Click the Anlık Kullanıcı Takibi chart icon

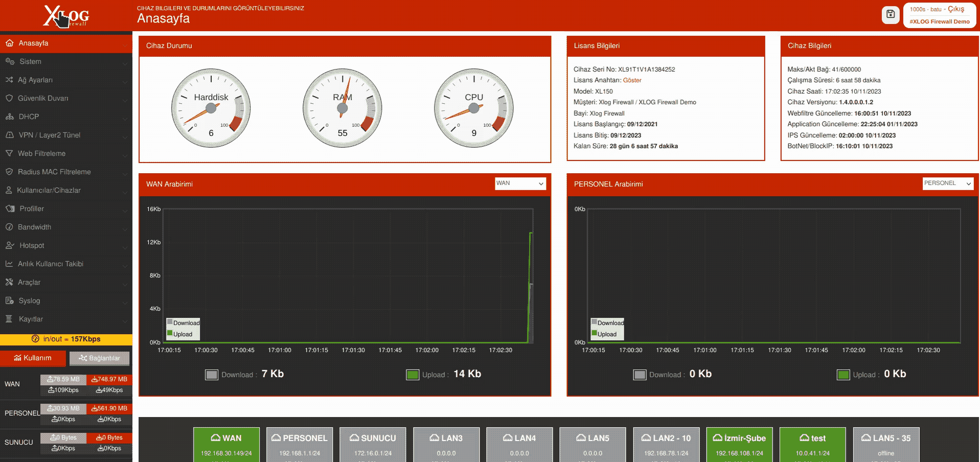pos(9,264)
